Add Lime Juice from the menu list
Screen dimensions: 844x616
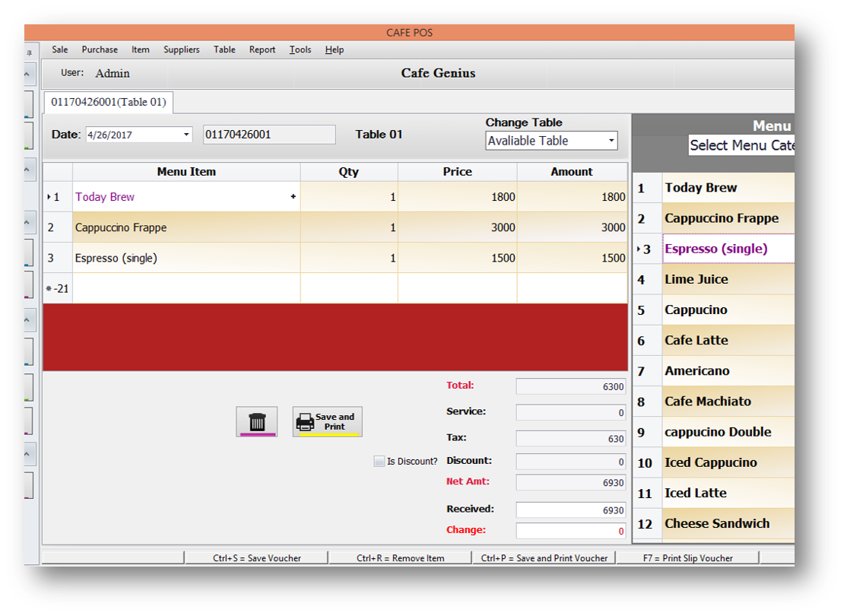(696, 280)
